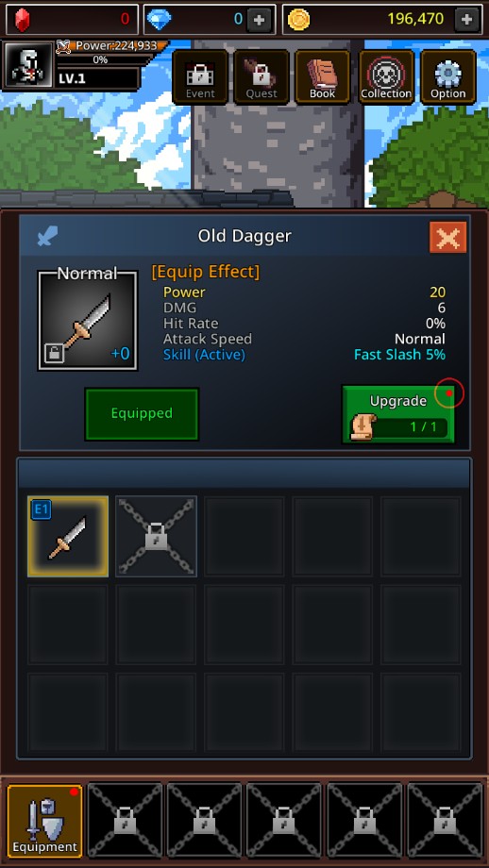Tap the Normal dagger item preview
This screenshot has width=489, height=868.
[x=88, y=320]
